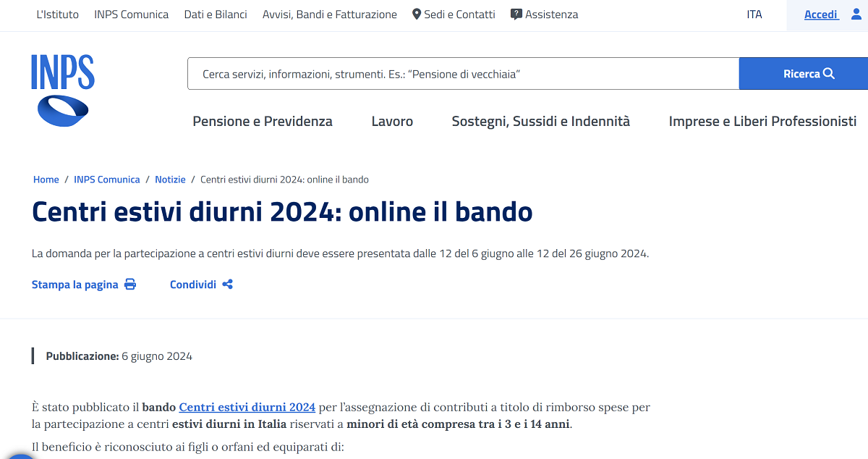868x459 pixels.
Task: Open Dati e Bilanci menu
Action: click(216, 14)
